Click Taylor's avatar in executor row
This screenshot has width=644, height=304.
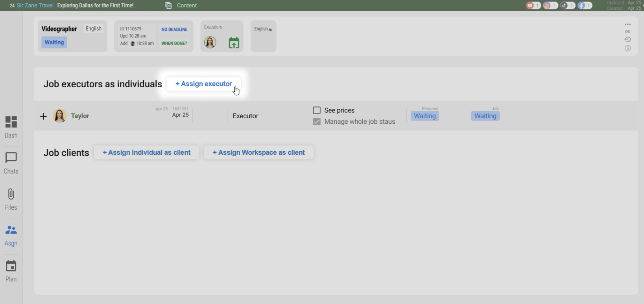59,116
